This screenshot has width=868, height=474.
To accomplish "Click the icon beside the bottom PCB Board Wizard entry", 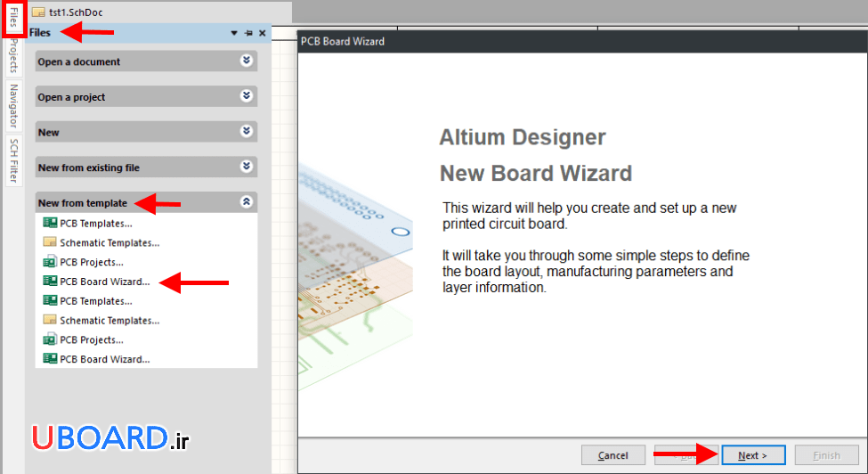I will tap(50, 359).
